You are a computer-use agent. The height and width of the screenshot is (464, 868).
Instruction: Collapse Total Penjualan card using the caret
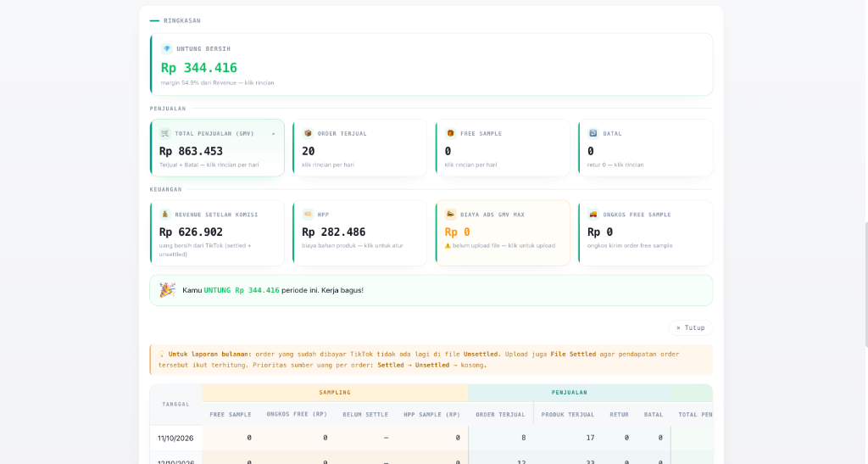274,133
